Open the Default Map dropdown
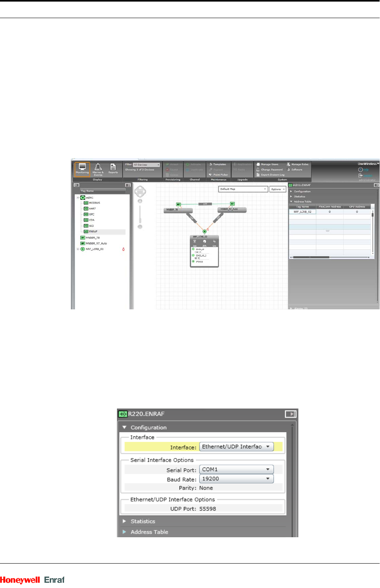This screenshot has height=588, width=380. point(243,189)
